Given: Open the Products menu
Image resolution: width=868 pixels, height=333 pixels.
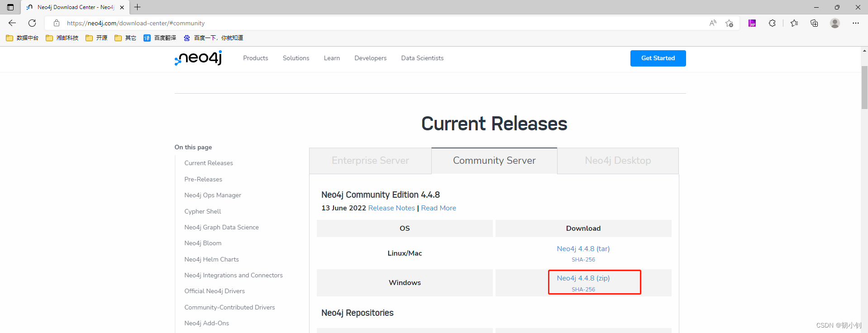Looking at the screenshot, I should (256, 58).
